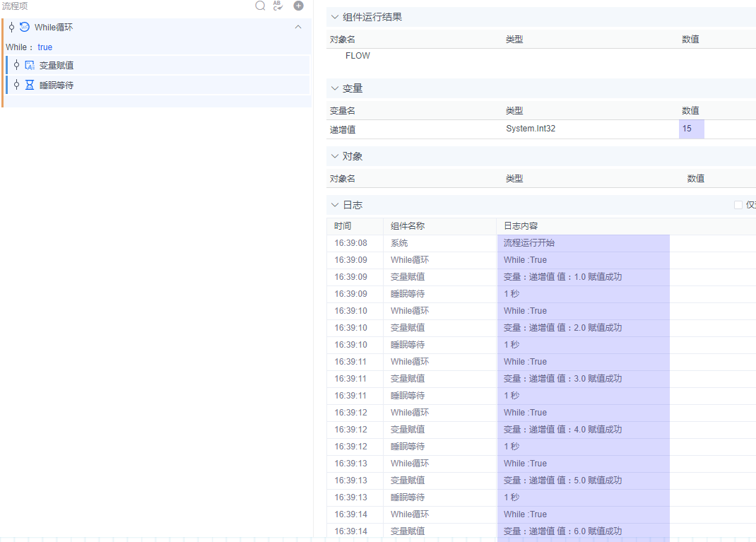The width and height of the screenshot is (756, 542).
Task: Click the breakpoint marker beside 变量赋值
Action: 16,64
